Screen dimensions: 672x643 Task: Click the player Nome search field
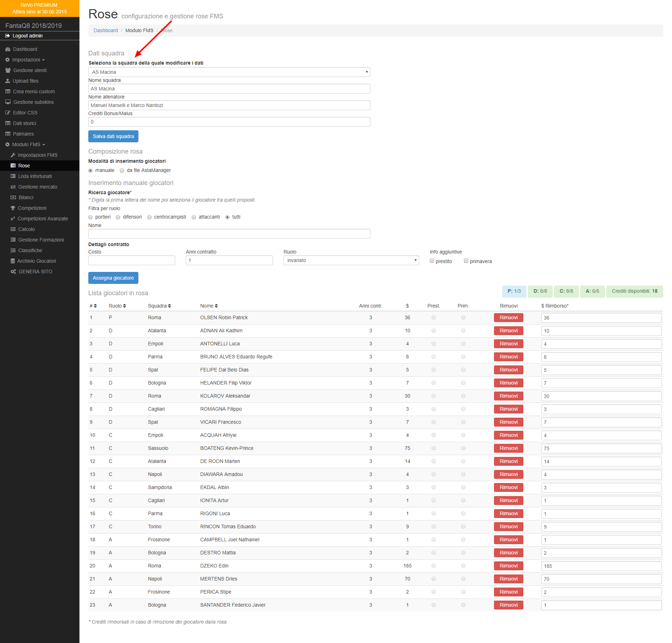pyautogui.click(x=229, y=234)
